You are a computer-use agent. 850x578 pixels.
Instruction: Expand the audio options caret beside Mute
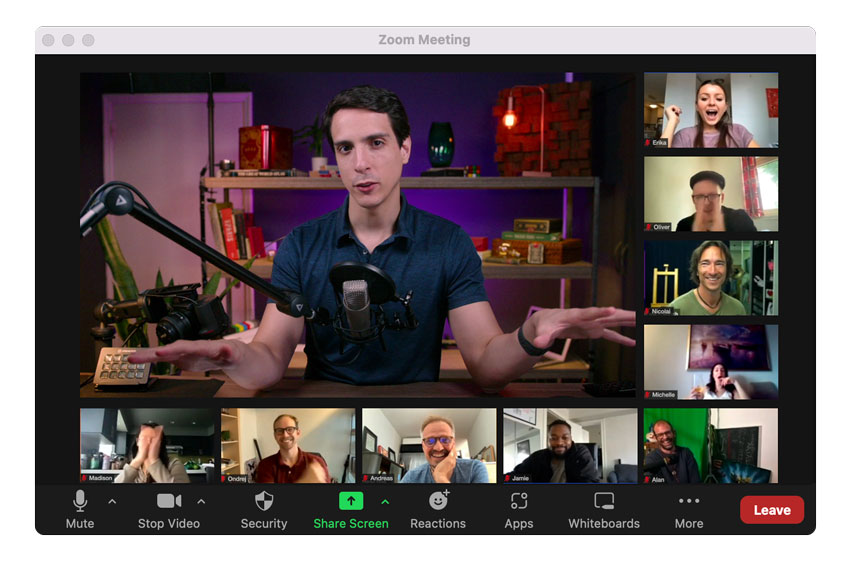point(112,501)
